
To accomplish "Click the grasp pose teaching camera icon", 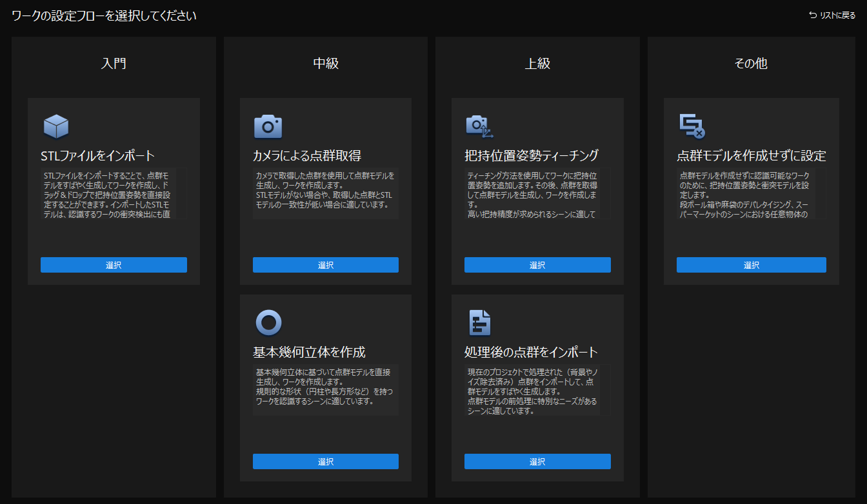I will [x=479, y=126].
